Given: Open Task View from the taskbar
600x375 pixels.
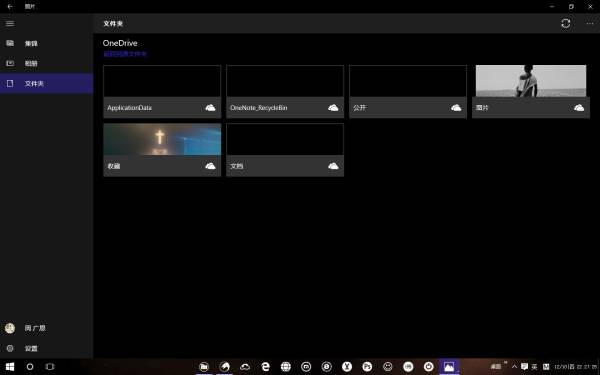Looking at the screenshot, I should 50,367.
